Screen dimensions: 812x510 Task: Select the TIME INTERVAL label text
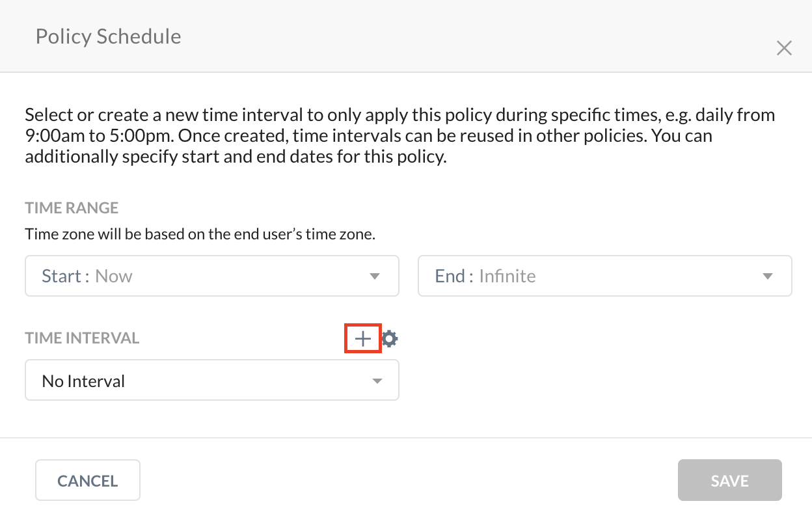pyautogui.click(x=82, y=338)
